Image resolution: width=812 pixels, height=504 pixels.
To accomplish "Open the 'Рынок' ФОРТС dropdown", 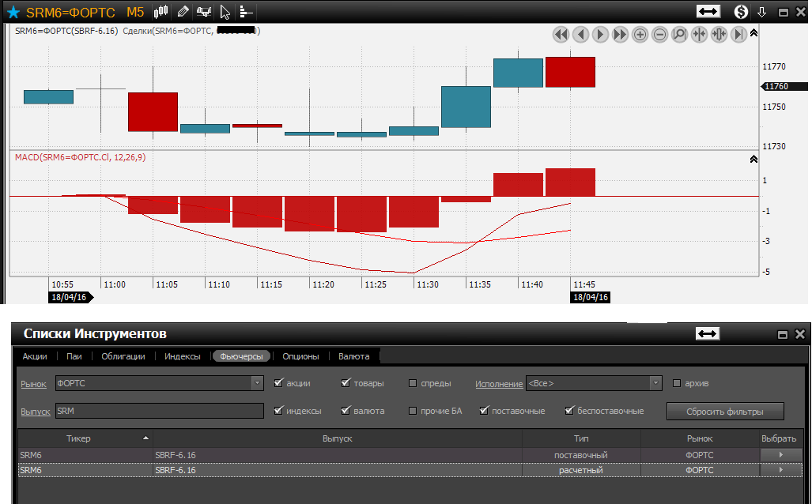I will pyautogui.click(x=257, y=383).
